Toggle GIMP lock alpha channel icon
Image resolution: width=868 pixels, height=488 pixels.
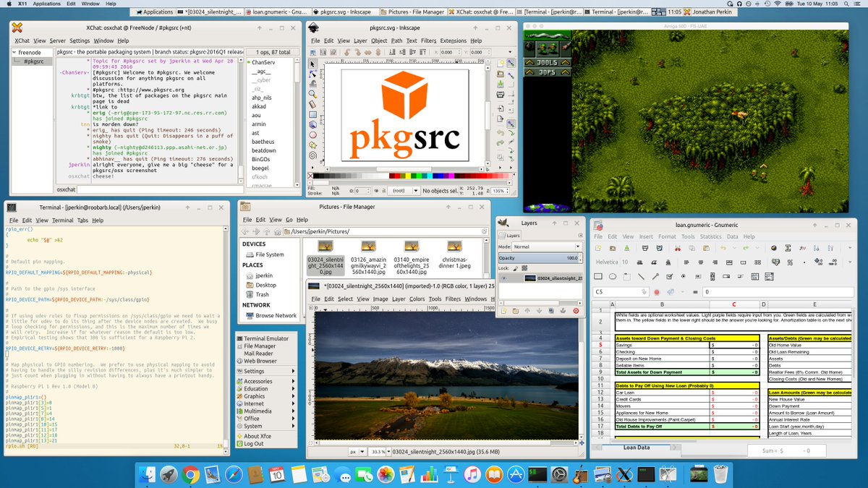tap(525, 268)
